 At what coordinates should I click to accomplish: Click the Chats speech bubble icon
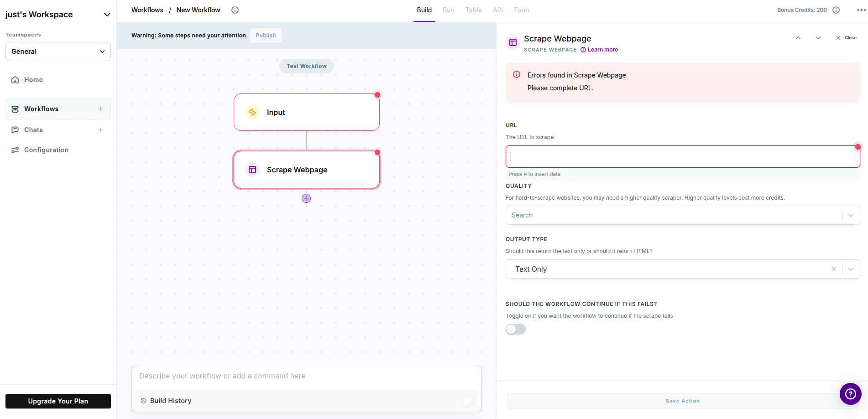[x=15, y=130]
